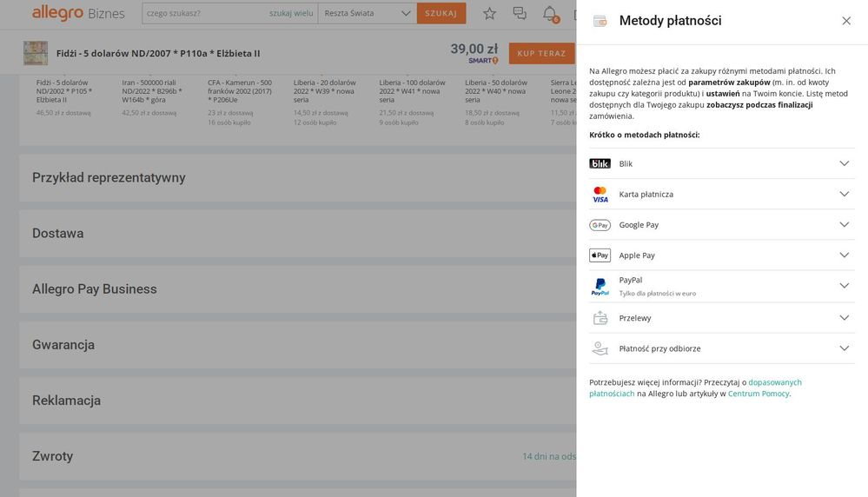Click the Fidži banknote product thumbnail

click(x=36, y=53)
